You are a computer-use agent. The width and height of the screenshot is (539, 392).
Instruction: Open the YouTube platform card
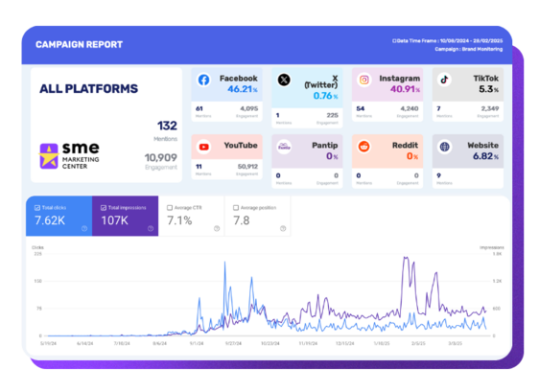227,157
